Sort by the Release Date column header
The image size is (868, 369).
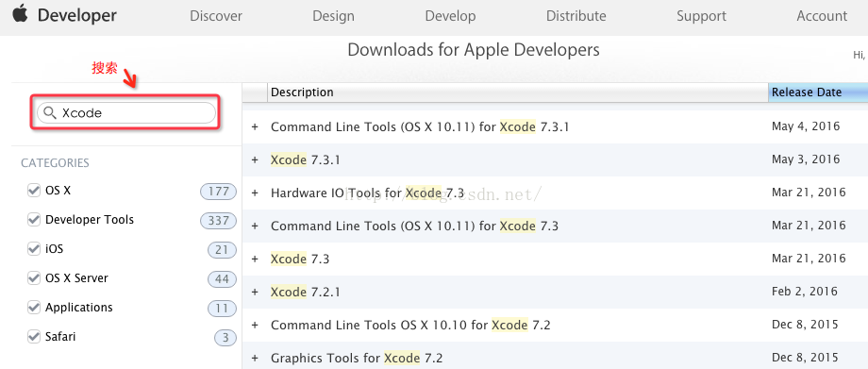click(818, 92)
